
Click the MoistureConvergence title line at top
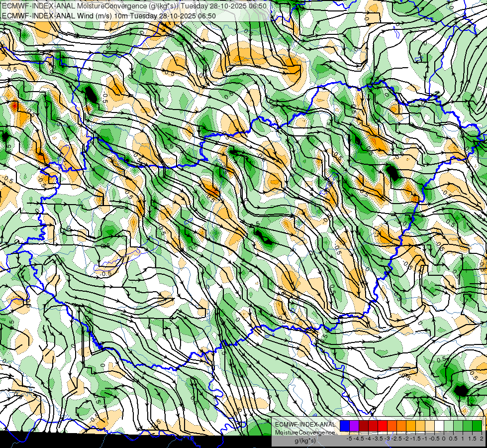click(134, 5)
